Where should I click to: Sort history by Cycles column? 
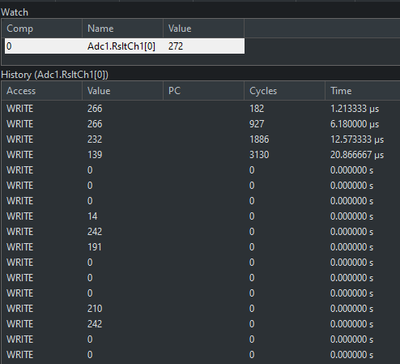(285, 91)
